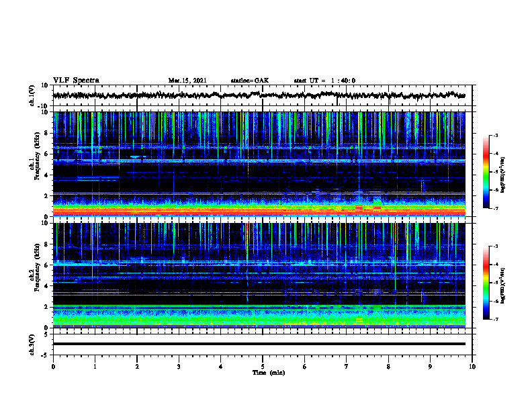Click time axis tick label 8

(388, 367)
